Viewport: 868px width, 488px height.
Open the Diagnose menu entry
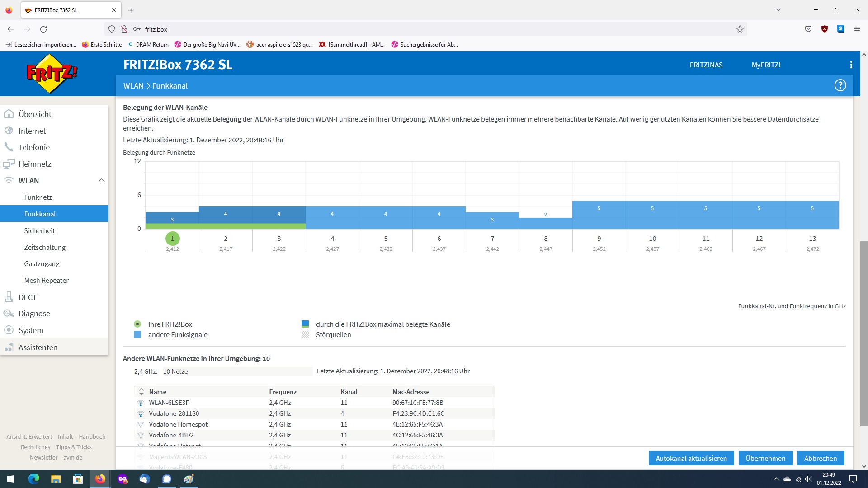tap(34, 314)
